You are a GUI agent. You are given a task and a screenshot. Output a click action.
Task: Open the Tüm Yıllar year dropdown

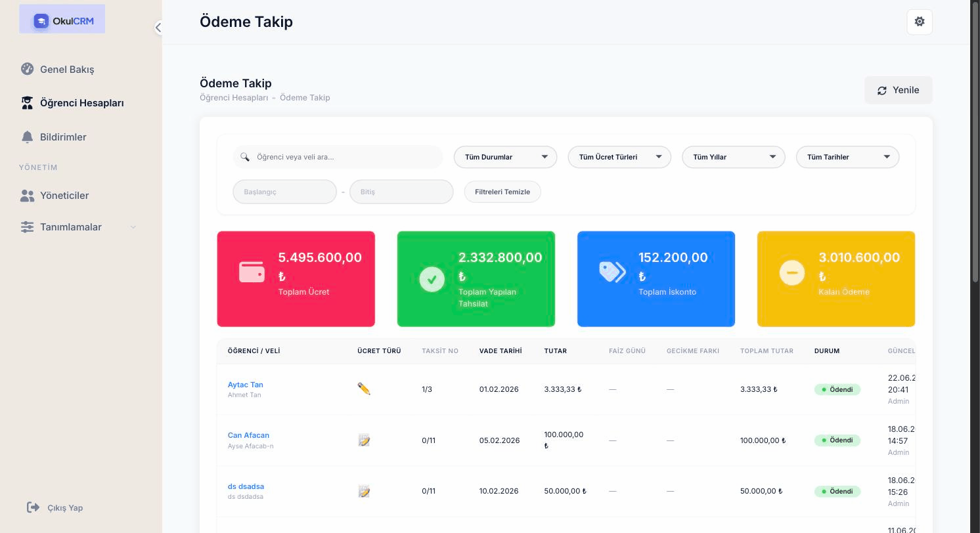pyautogui.click(x=734, y=157)
